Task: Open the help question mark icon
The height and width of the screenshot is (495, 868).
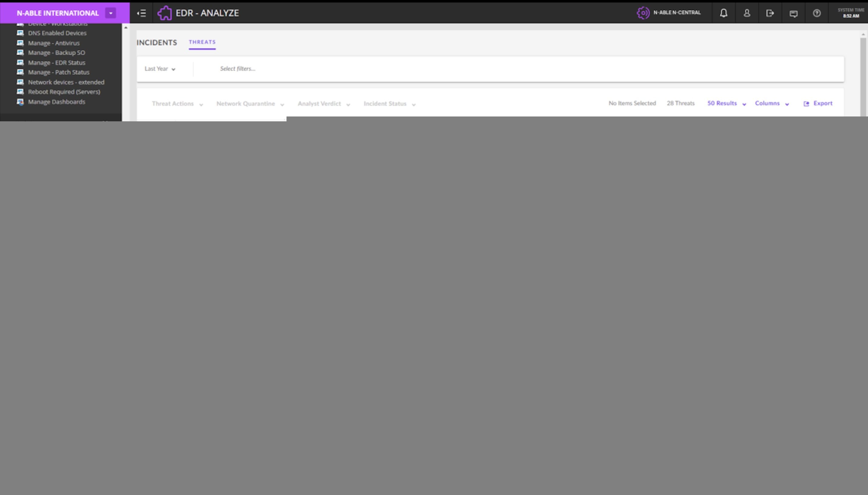Action: pos(816,13)
